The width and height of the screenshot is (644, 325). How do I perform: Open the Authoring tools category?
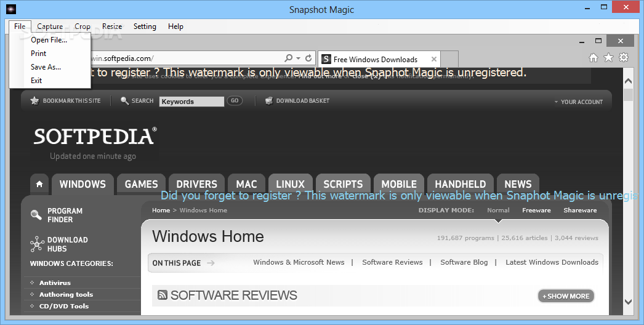coord(66,294)
